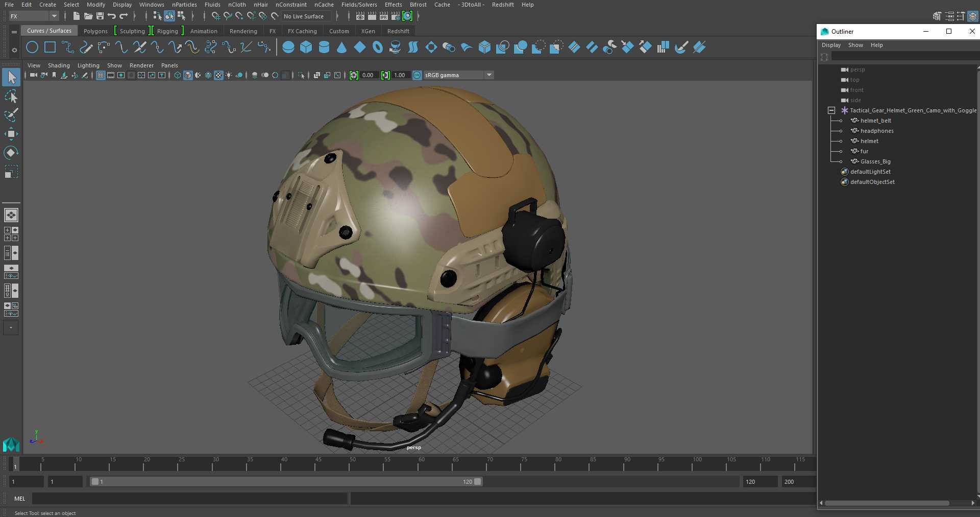Toggle smooth shade all in viewport
The image size is (980, 517).
click(x=188, y=75)
